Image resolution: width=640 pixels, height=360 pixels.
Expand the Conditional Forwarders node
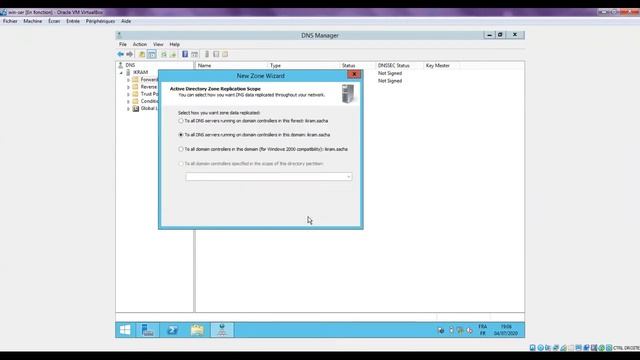(128, 102)
